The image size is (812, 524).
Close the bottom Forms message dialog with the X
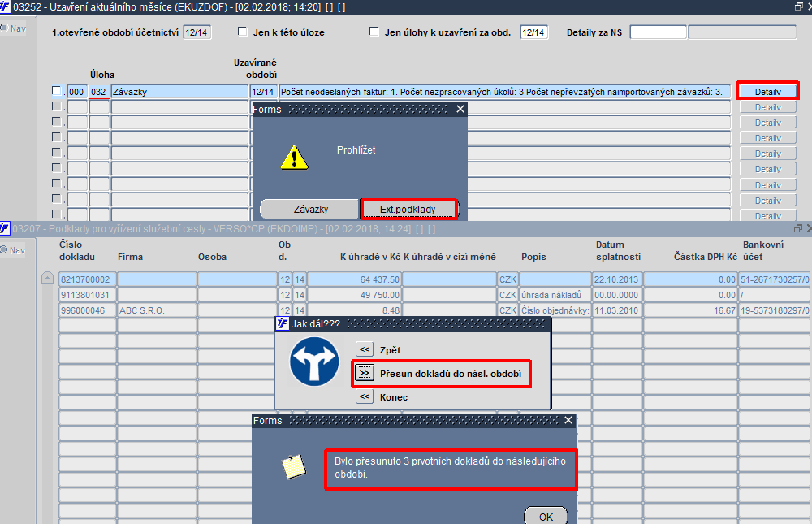coord(568,420)
